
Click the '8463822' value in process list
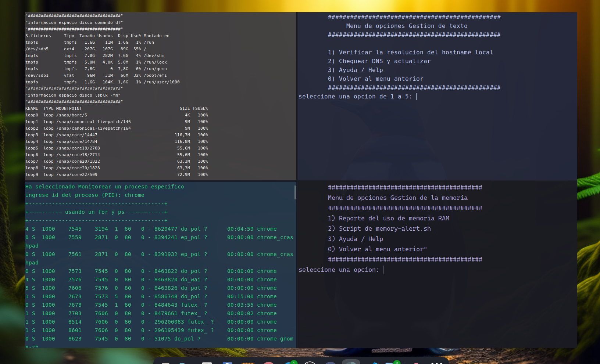[x=166, y=271]
